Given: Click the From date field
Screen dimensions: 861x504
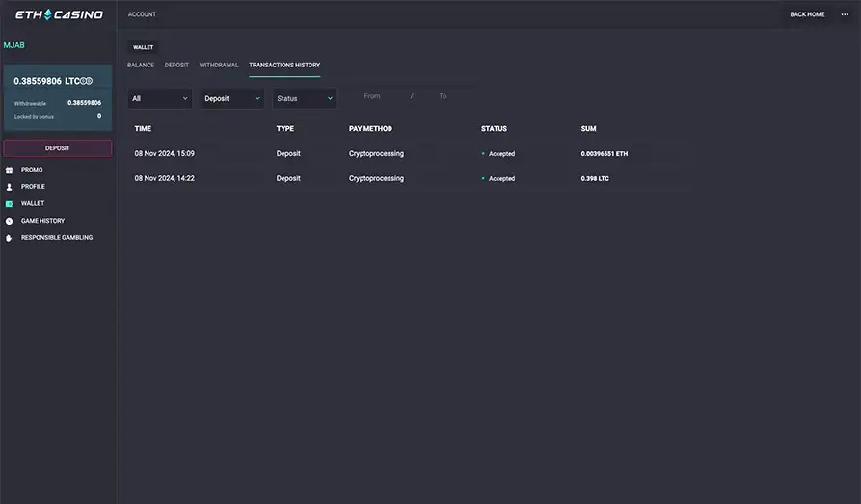Looking at the screenshot, I should [x=372, y=96].
